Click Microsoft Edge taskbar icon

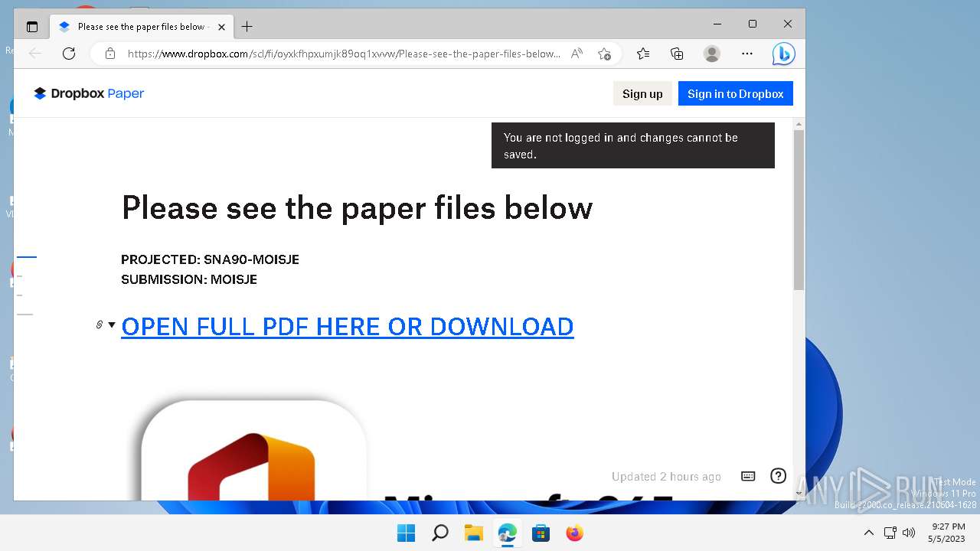507,533
